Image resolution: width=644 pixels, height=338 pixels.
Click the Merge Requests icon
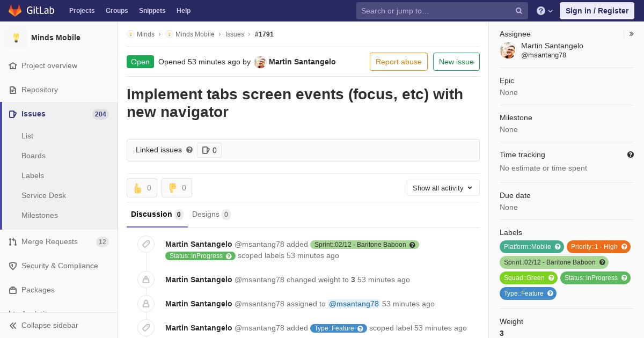[13, 242]
